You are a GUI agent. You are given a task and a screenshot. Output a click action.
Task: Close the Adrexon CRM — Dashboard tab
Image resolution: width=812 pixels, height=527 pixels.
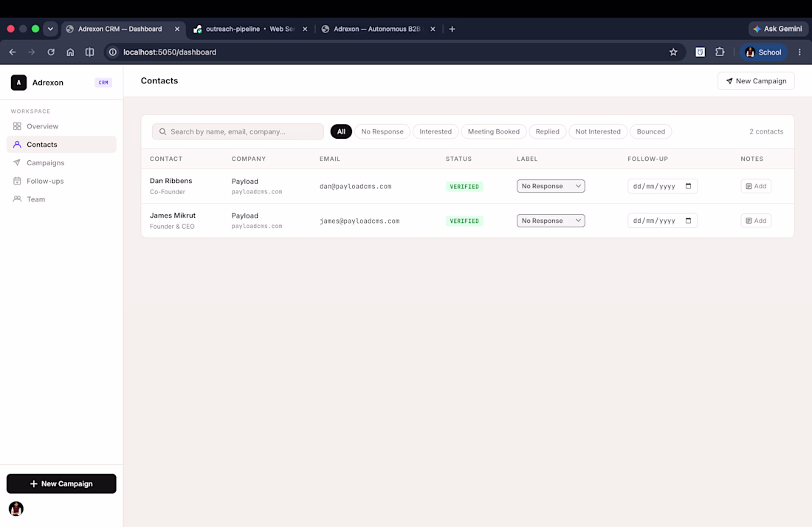tap(177, 29)
